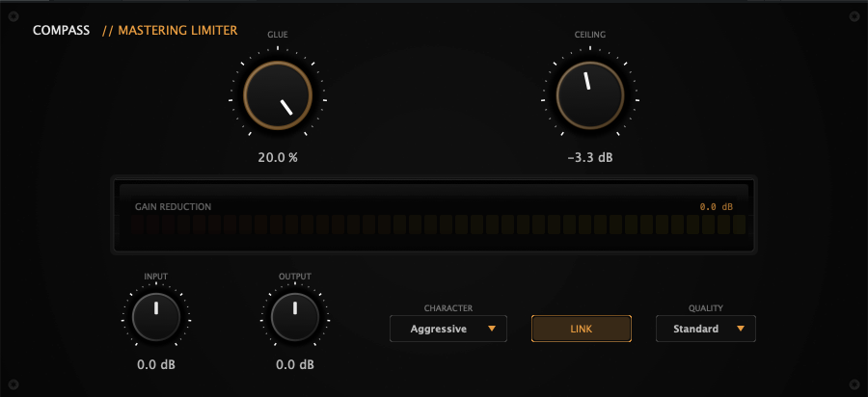Click the Ceiling knob
Viewport: 868px width, 397px height.
coord(590,95)
